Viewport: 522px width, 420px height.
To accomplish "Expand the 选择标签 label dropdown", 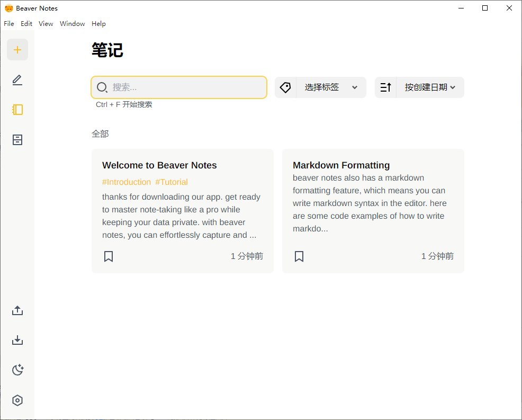I will 331,87.
